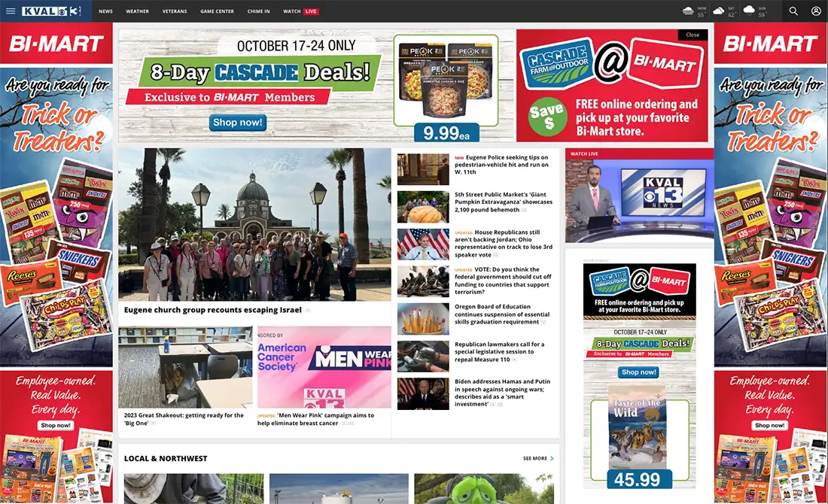Open 'Men Wear Pink' campaign story
Viewport: 828px width, 504px height.
point(316,419)
